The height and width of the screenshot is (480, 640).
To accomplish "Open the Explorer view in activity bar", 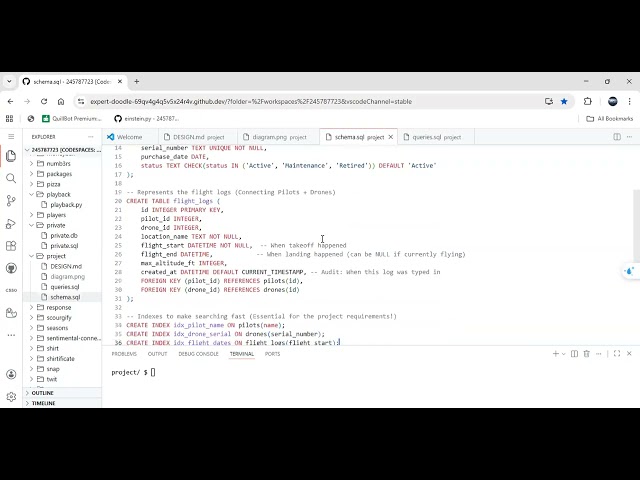I will (11, 156).
